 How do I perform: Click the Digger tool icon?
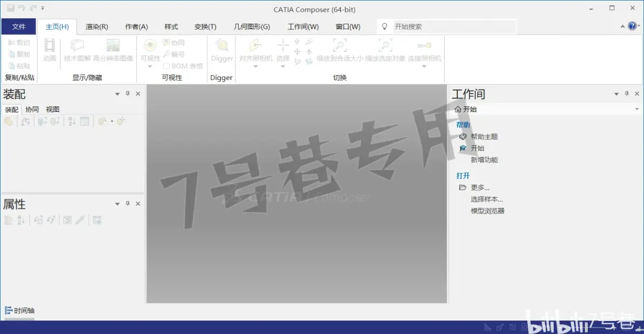click(x=222, y=45)
